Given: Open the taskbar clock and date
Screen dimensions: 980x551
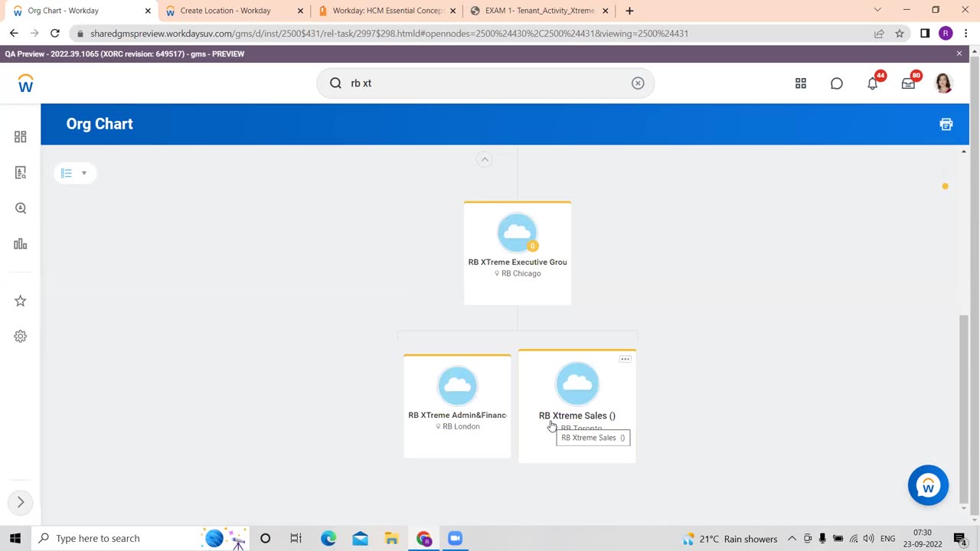Looking at the screenshot, I should [923, 538].
